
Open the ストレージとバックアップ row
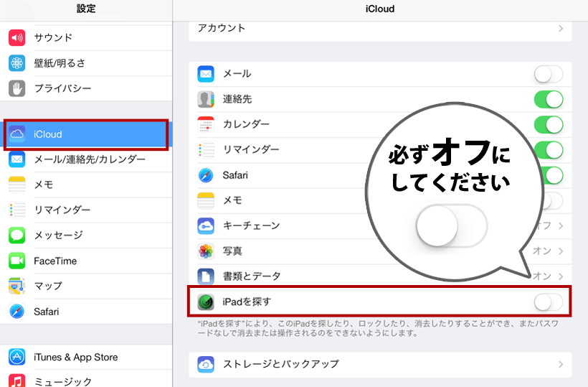point(380,365)
